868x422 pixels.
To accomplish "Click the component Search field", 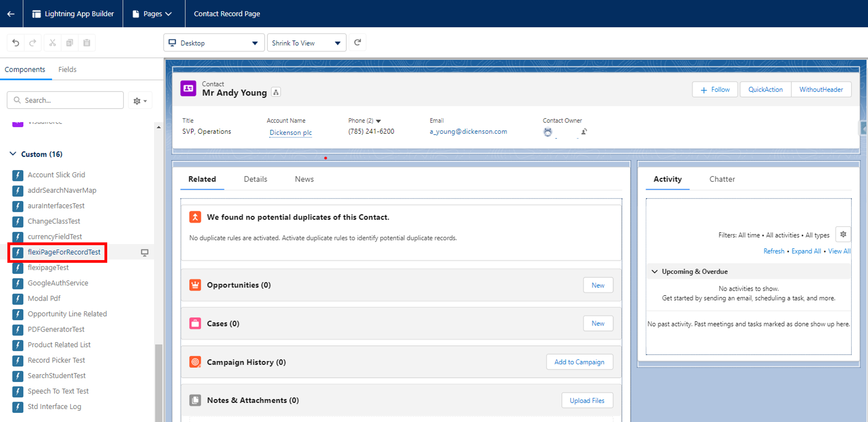I will [65, 100].
